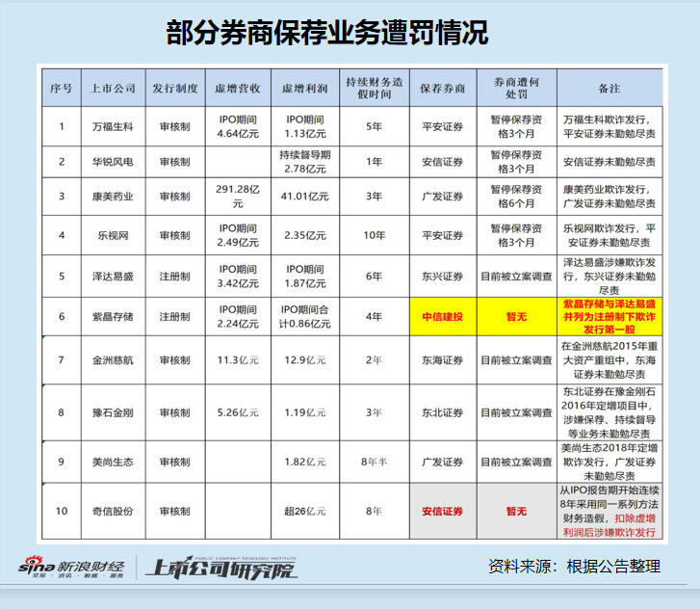
Task: Click the 序号 column header
Action: pyautogui.click(x=62, y=88)
